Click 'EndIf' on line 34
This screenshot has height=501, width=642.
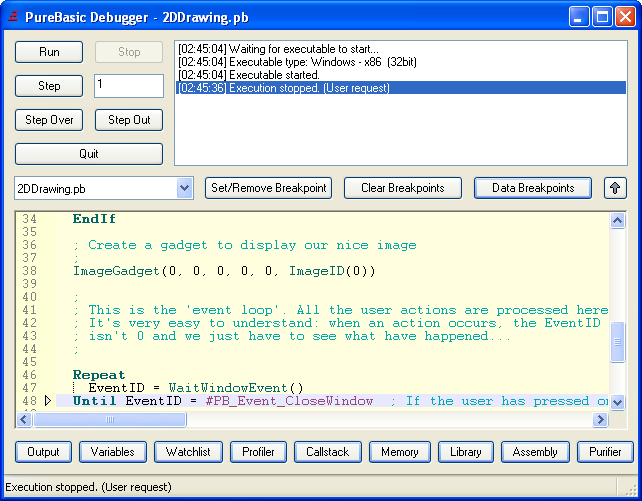(x=94, y=219)
